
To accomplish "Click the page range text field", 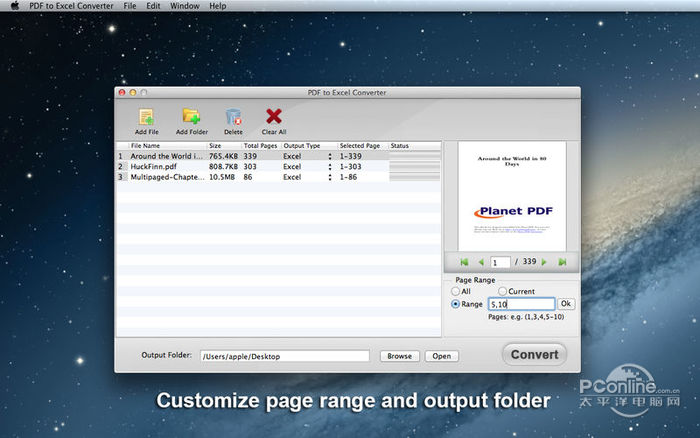I will click(520, 303).
